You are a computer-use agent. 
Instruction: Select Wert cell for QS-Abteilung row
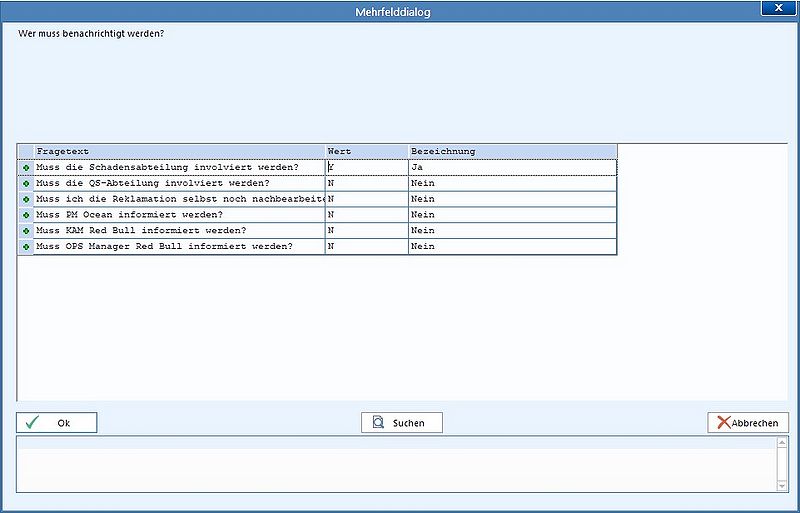[367, 183]
